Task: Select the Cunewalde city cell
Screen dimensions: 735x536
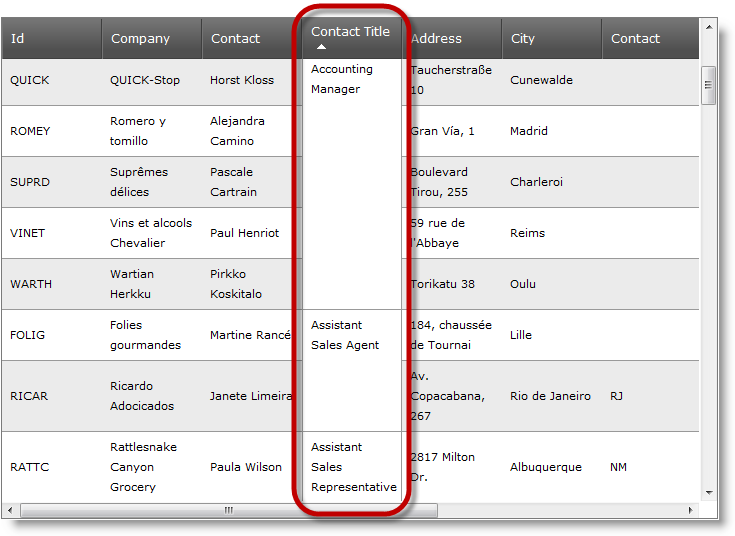Action: click(x=552, y=82)
